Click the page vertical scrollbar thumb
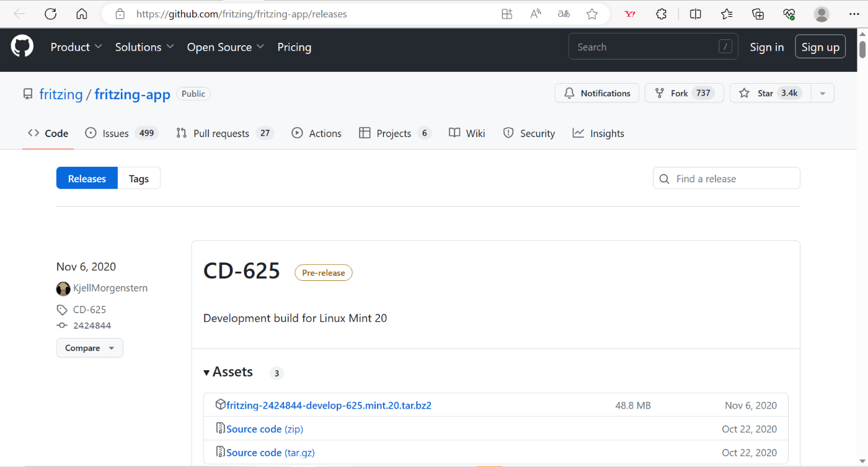 coord(862,48)
